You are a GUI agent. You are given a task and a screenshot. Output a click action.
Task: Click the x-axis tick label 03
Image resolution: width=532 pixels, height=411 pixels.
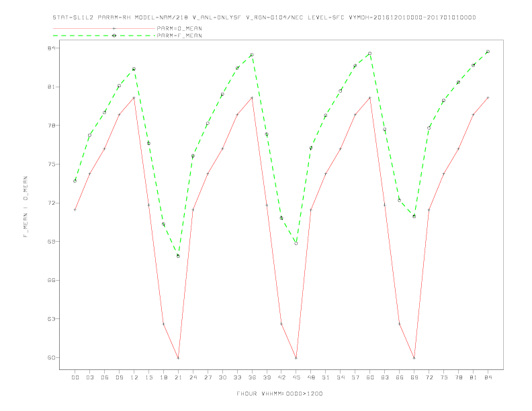tap(89, 377)
